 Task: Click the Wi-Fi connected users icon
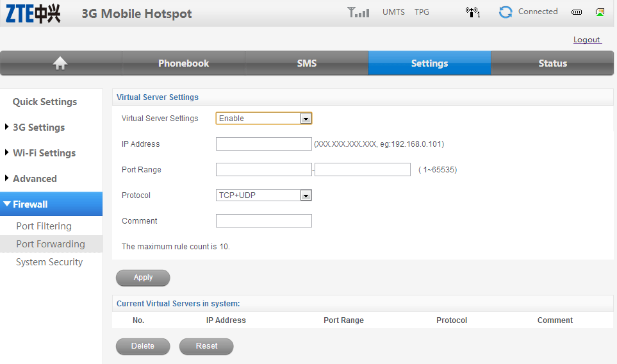(x=473, y=12)
